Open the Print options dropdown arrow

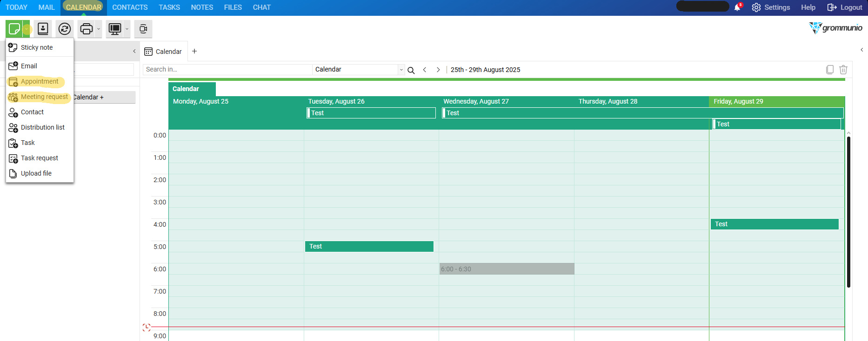pos(99,29)
